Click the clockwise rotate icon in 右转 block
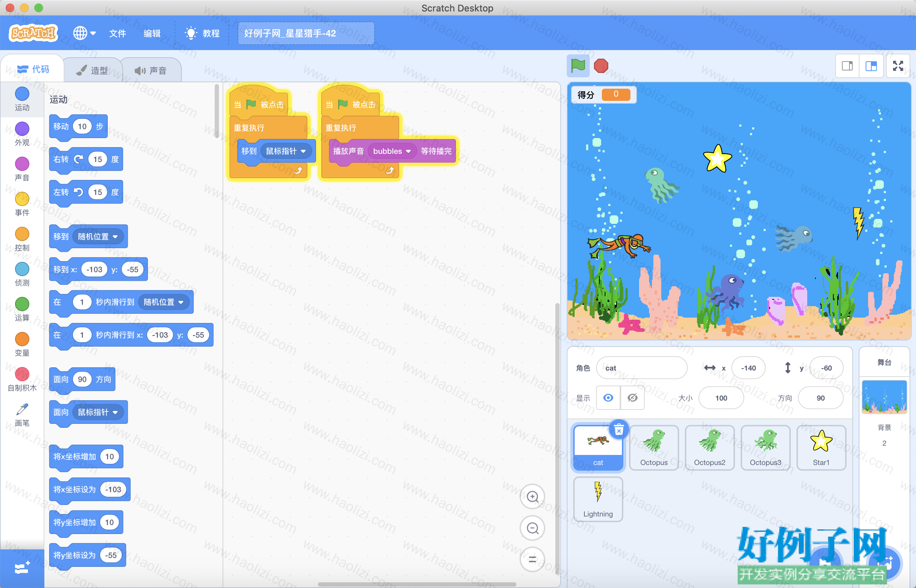Image resolution: width=916 pixels, height=588 pixels. tap(79, 159)
